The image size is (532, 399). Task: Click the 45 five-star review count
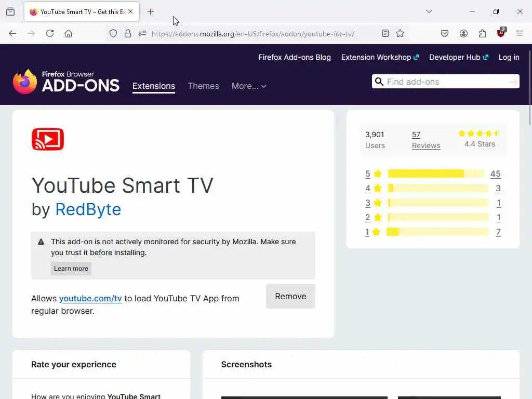point(495,174)
